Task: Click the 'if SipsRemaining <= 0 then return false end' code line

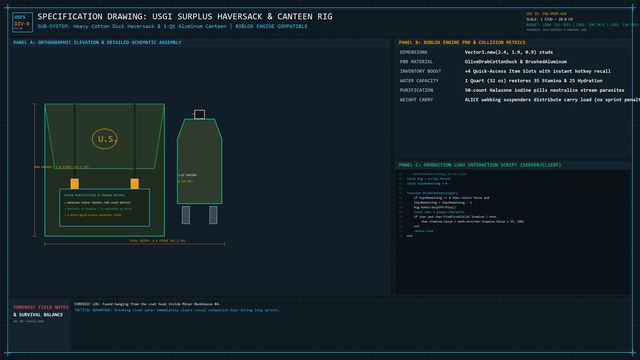Action: pos(451,198)
